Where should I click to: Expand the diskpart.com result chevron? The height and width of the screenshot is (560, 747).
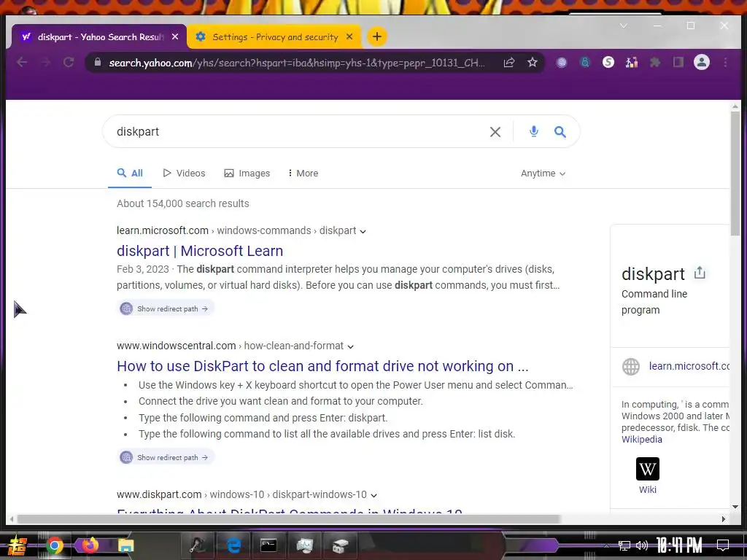pos(374,495)
